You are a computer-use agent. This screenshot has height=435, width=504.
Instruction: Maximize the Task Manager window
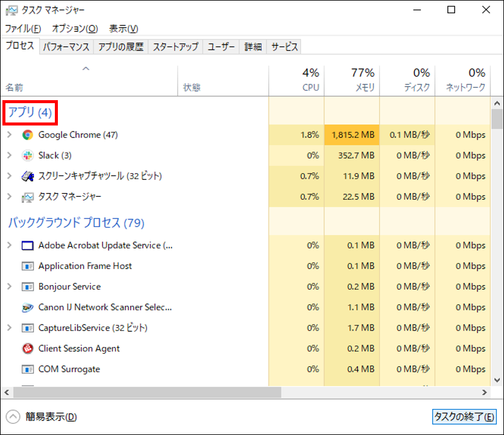pyautogui.click(x=452, y=10)
